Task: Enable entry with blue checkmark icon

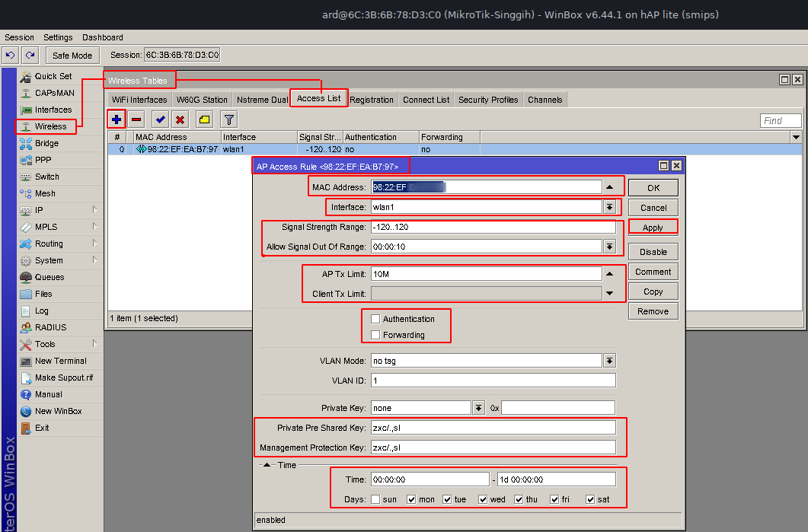Action: (160, 119)
